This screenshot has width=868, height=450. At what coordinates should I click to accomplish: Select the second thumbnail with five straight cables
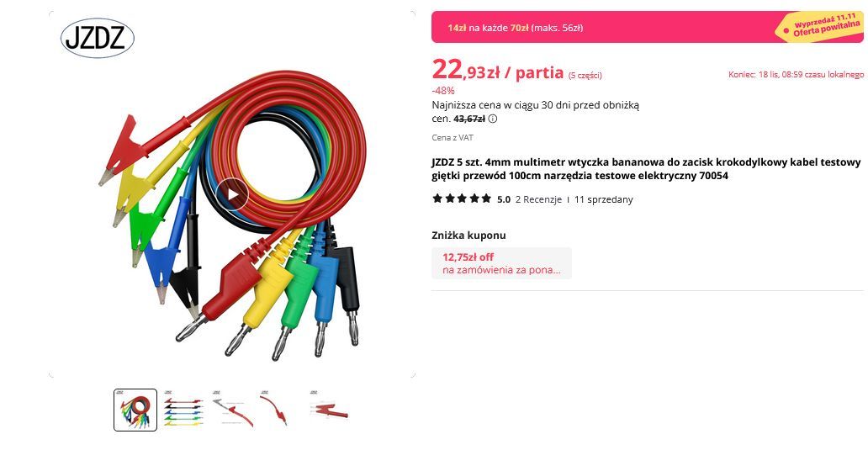183,410
